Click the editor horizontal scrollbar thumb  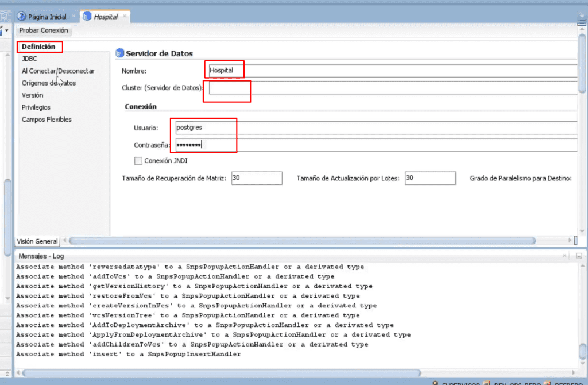(302, 241)
